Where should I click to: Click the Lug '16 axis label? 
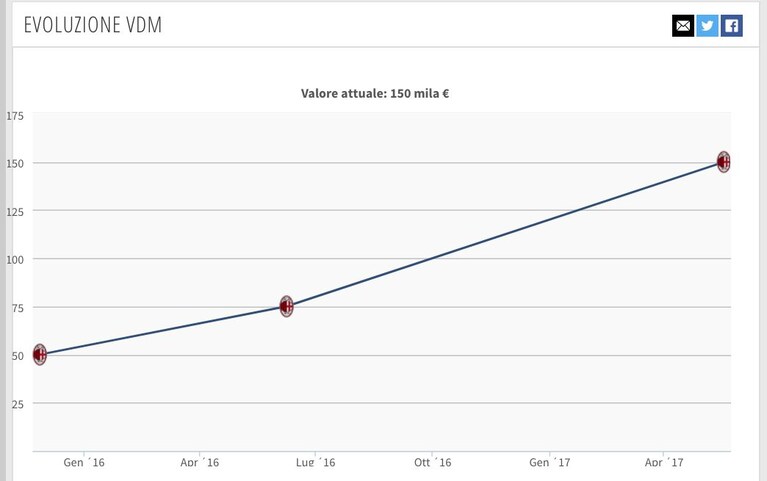click(x=316, y=462)
